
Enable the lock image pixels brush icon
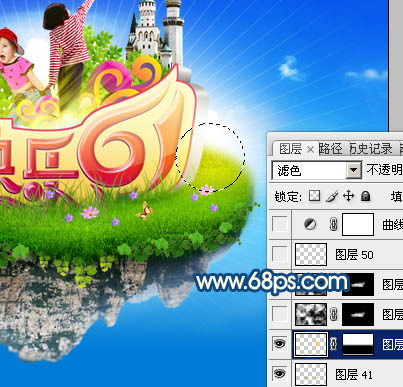(332, 196)
